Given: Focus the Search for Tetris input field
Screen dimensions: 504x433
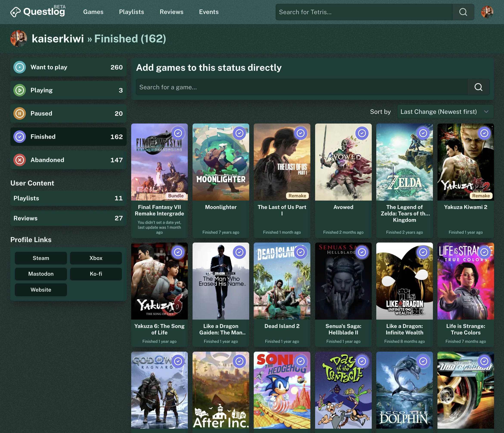Looking at the screenshot, I should [364, 12].
